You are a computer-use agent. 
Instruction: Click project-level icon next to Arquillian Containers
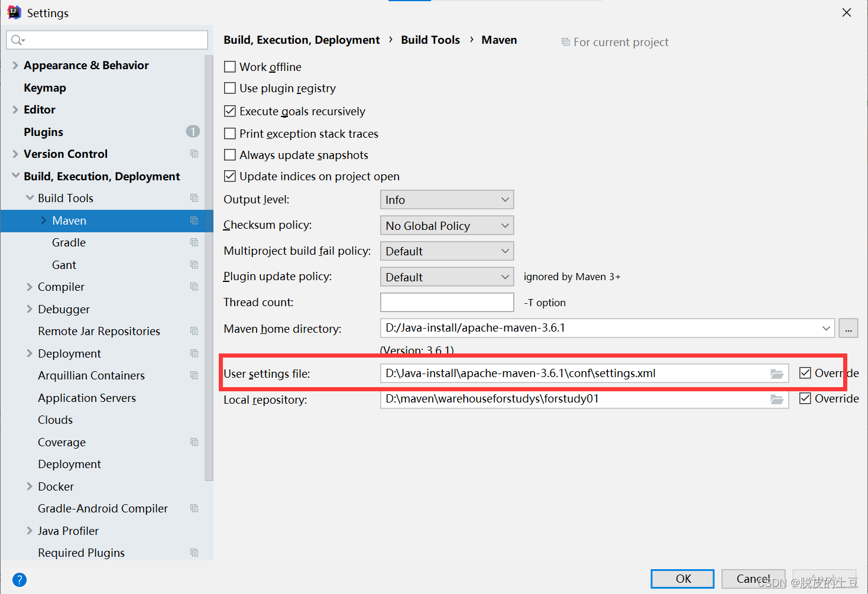pos(194,375)
